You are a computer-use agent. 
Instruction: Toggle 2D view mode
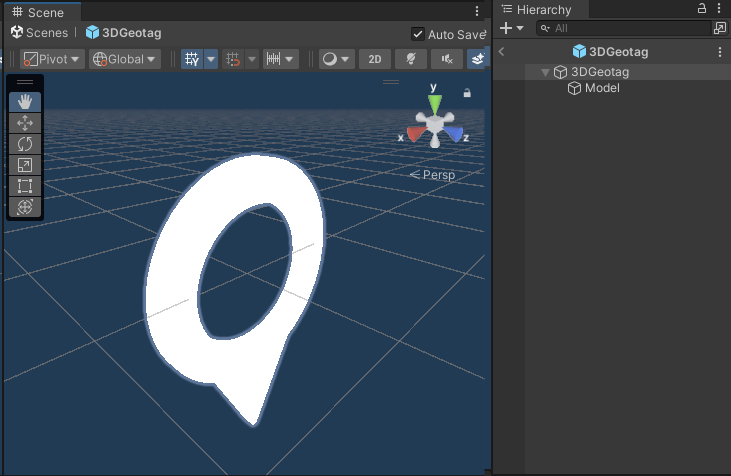point(375,59)
